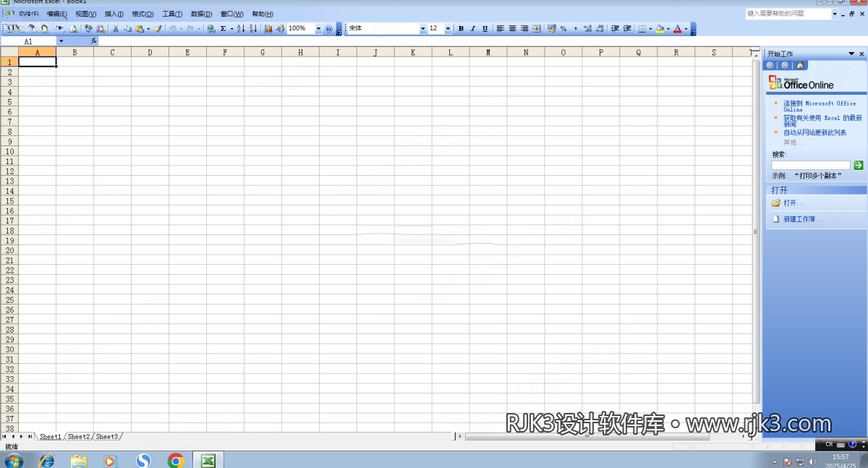Apply percent style format
Viewport: 868px width, 468px height.
[563, 29]
